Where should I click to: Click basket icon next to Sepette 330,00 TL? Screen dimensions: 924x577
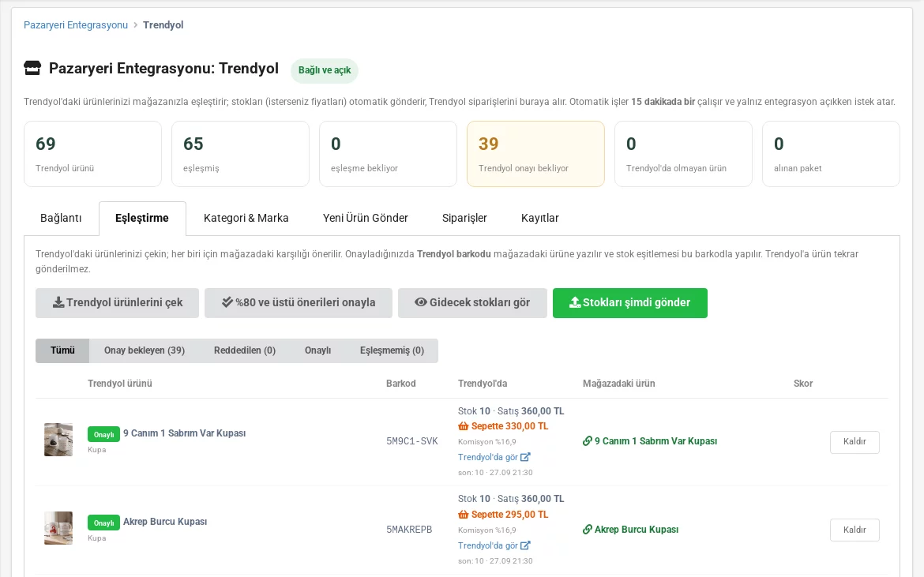463,426
